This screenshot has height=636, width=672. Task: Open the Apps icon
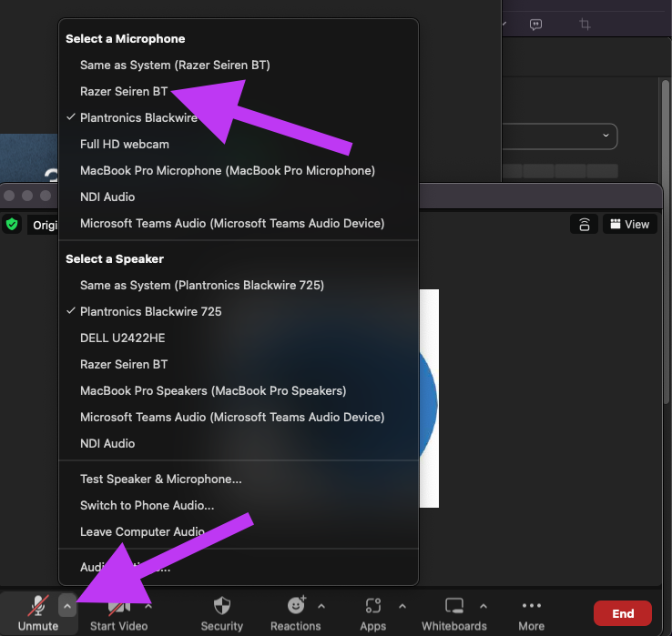(372, 606)
